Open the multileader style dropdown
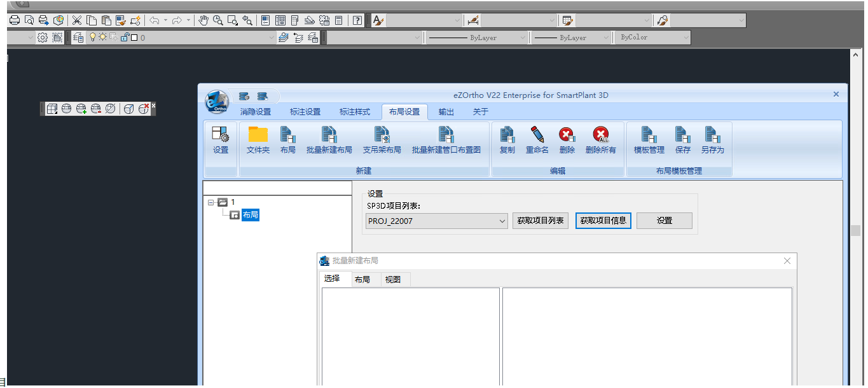 [x=708, y=20]
